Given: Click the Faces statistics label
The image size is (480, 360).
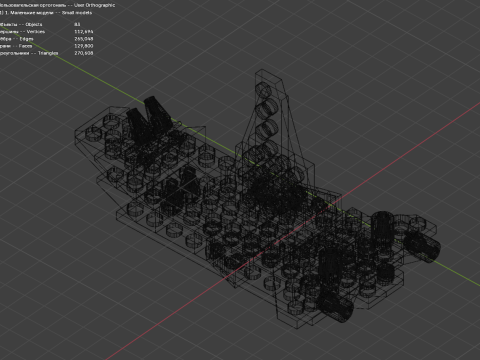Looking at the screenshot, I should coord(16,46).
